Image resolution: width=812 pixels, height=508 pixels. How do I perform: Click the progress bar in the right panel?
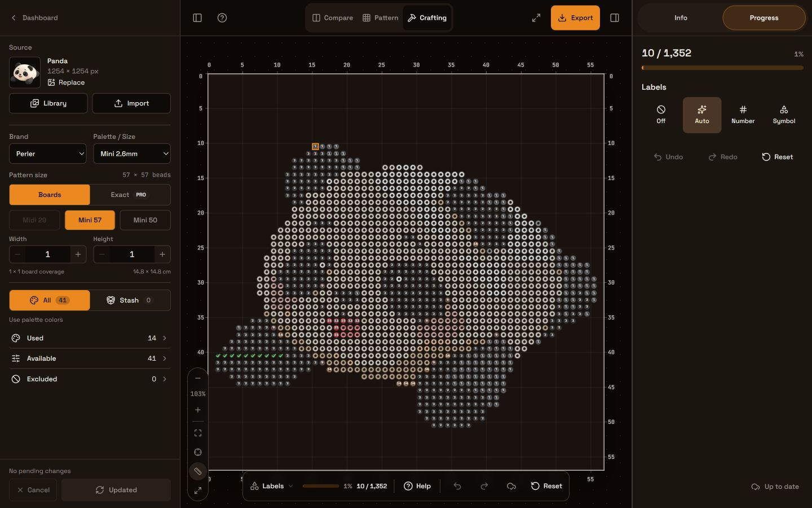click(x=722, y=68)
